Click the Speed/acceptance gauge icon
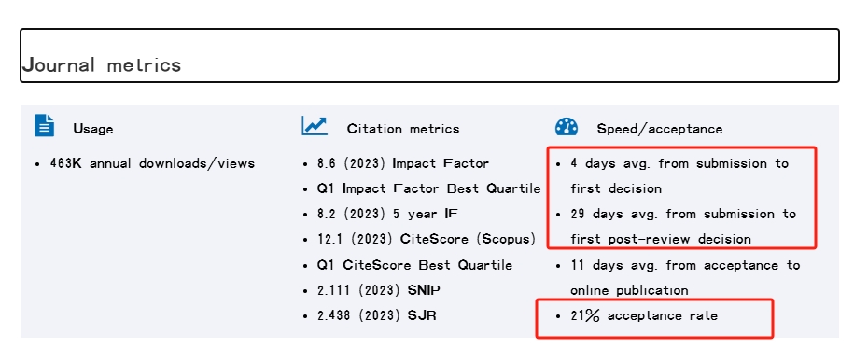Screen dimensions: 868x349 point(567,127)
